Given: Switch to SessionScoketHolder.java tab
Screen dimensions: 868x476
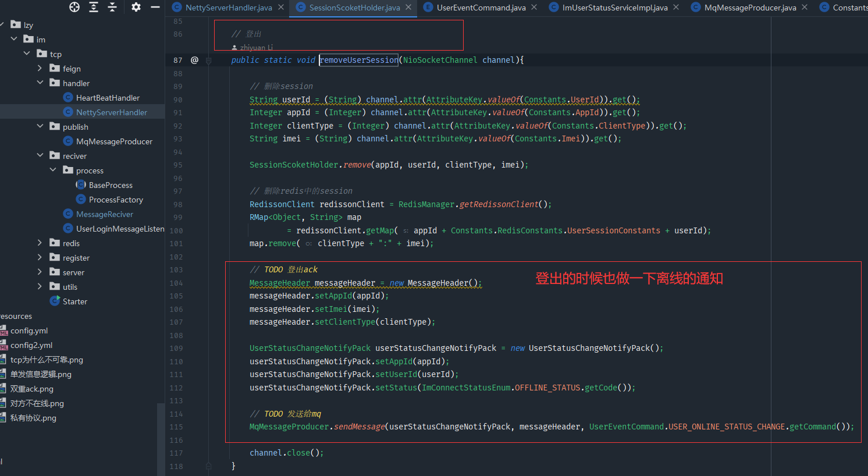Looking at the screenshot, I should 354,8.
